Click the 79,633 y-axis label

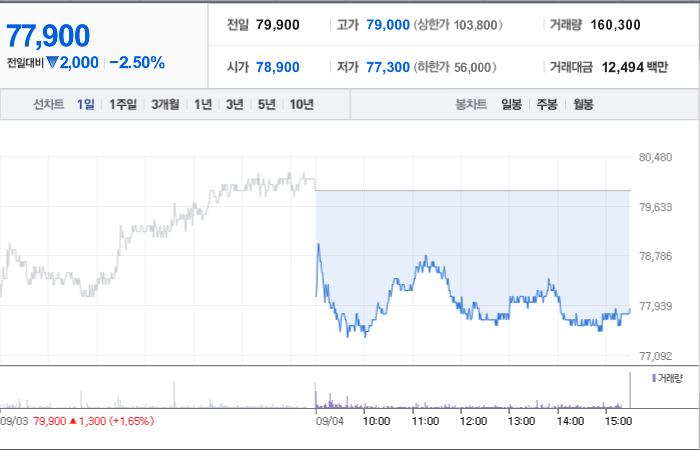[655, 207]
